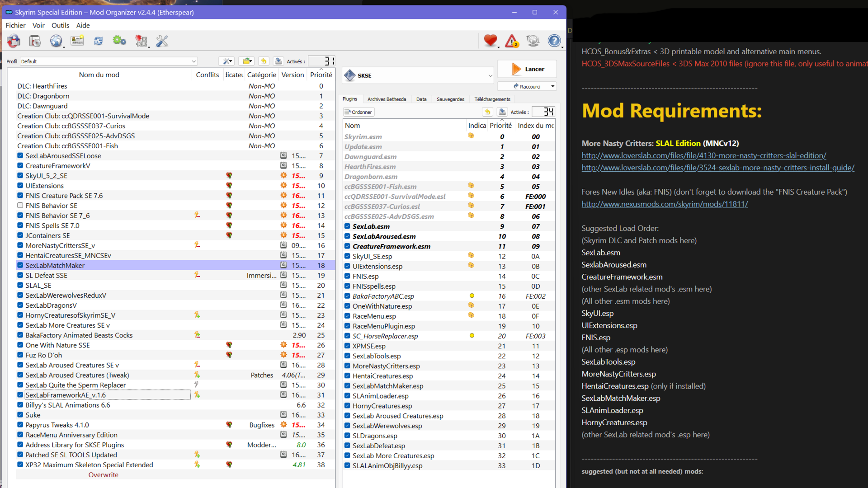Viewport: 868px width, 488px height.
Task: Sort mod list by Priorité column
Action: [321, 75]
